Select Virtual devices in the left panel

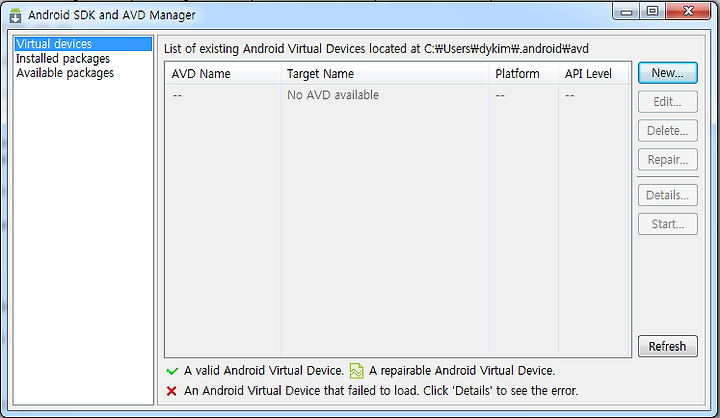point(83,44)
